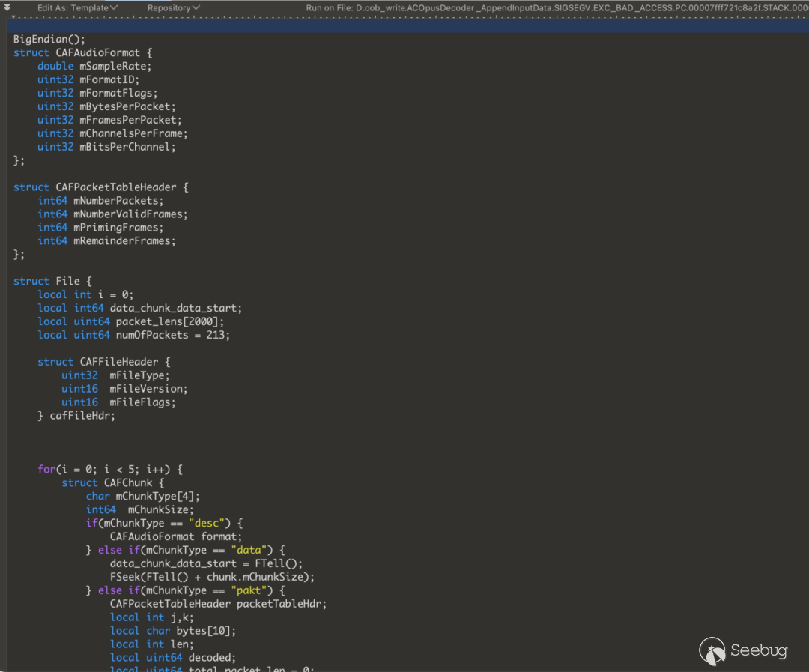
Task: Place cursor on the BigEndian() call line
Action: (x=50, y=39)
